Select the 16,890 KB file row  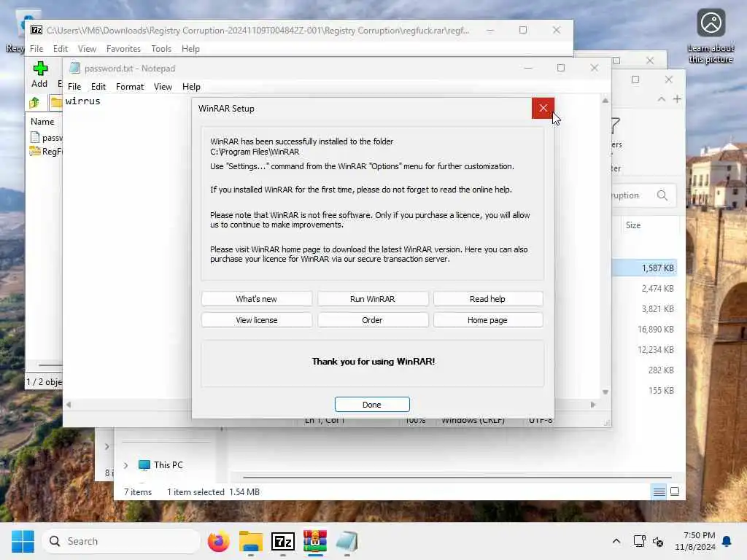(644, 330)
